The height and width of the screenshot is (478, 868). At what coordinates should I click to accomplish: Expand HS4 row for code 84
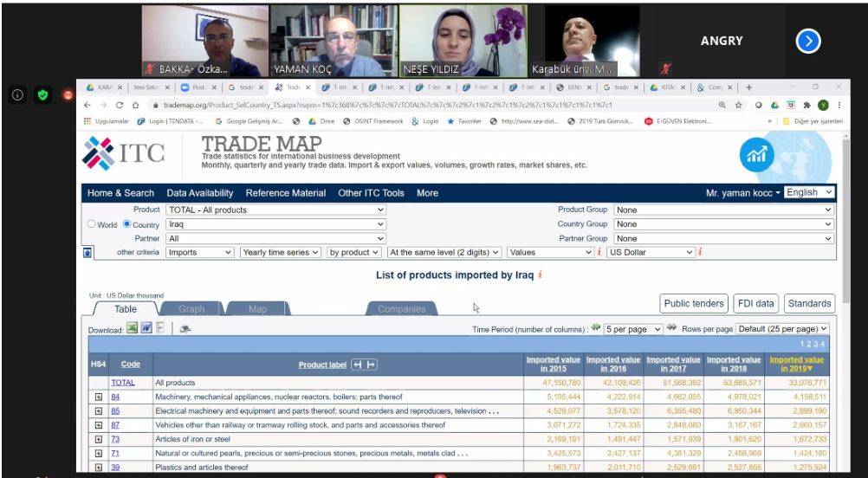99,397
